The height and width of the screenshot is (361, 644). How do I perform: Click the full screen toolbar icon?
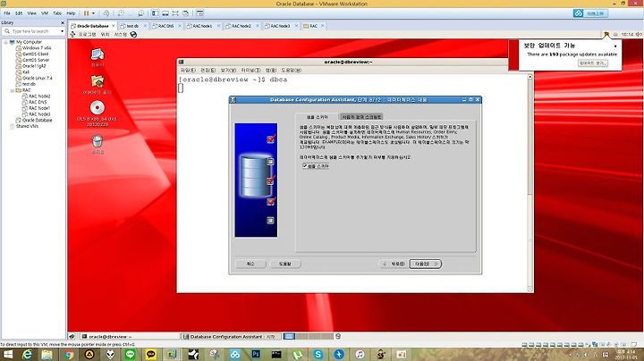click(175, 13)
